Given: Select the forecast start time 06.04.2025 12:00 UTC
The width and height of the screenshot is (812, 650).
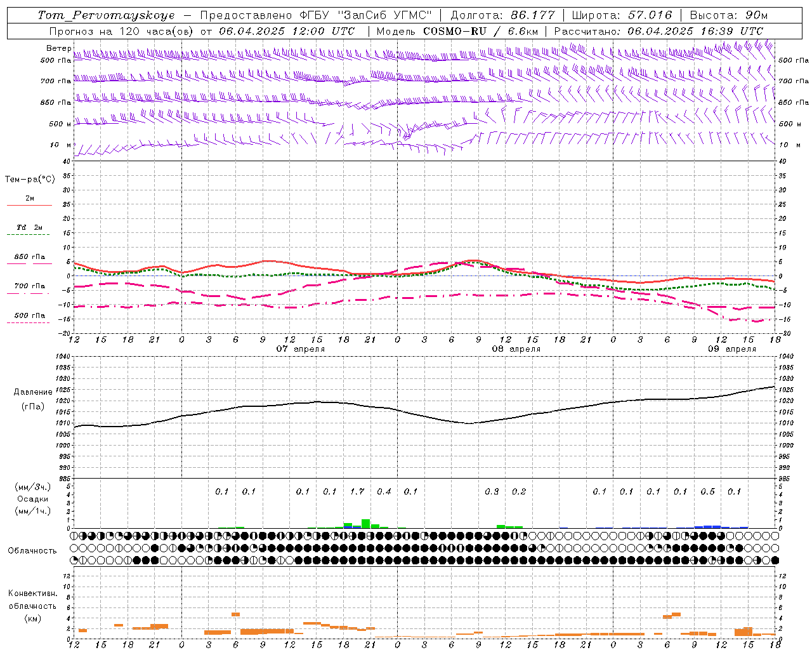Looking at the screenshot, I should click(287, 31).
